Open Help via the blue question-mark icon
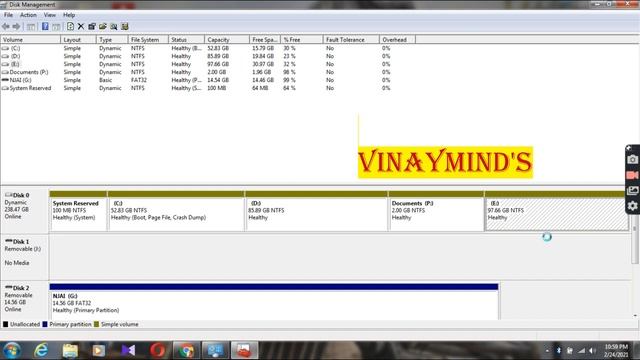 click(45, 27)
